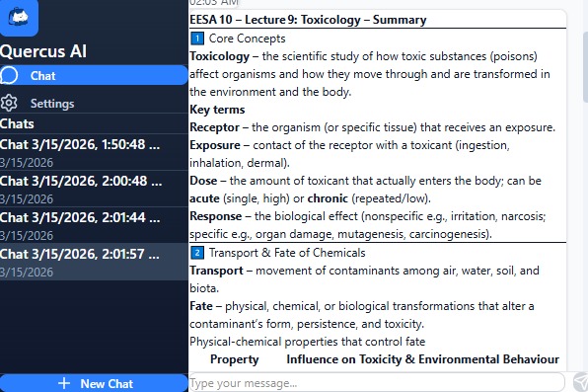The width and height of the screenshot is (588, 392).
Task: Click the 'Property' table column header
Action: tap(235, 359)
